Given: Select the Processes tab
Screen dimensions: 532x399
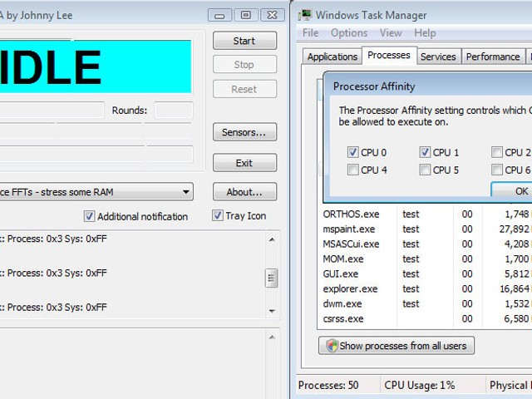Looking at the screenshot, I should tap(389, 56).
